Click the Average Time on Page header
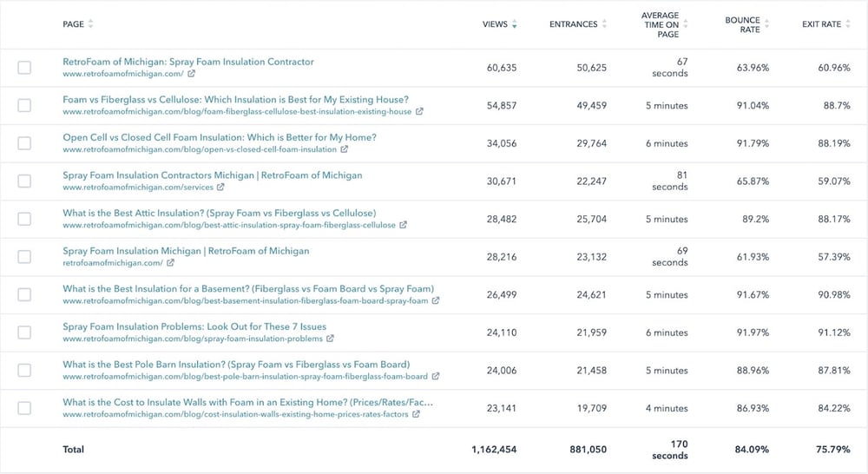The width and height of the screenshot is (868, 474). tap(660, 24)
